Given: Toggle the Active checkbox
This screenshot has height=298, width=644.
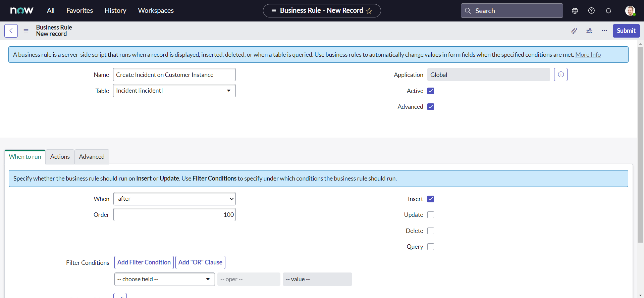Looking at the screenshot, I should coord(431,91).
